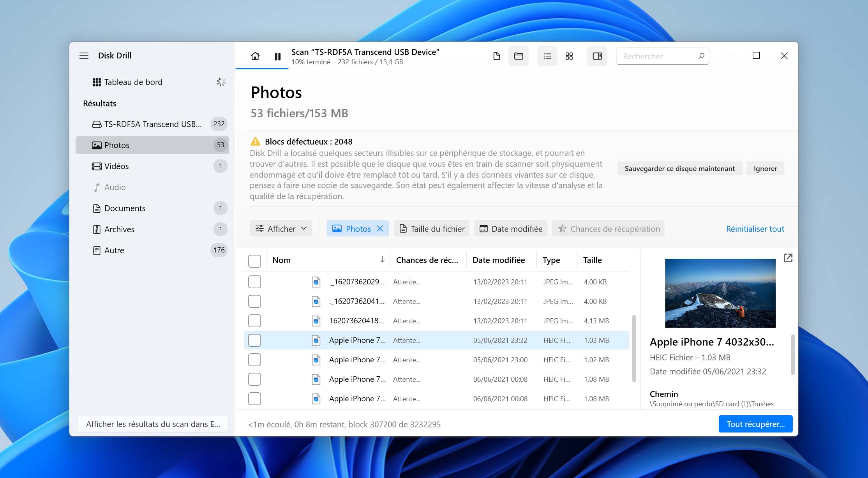Viewport: 868px width, 478px height.
Task: Open Vidéos category in sidebar
Action: coord(152,166)
